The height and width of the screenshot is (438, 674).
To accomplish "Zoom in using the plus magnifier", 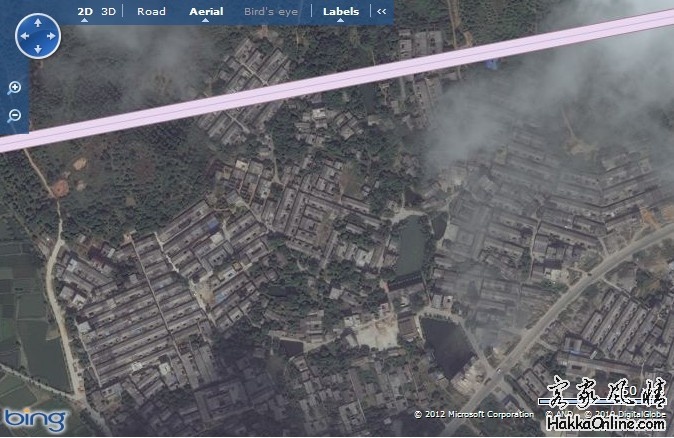I will click(14, 88).
